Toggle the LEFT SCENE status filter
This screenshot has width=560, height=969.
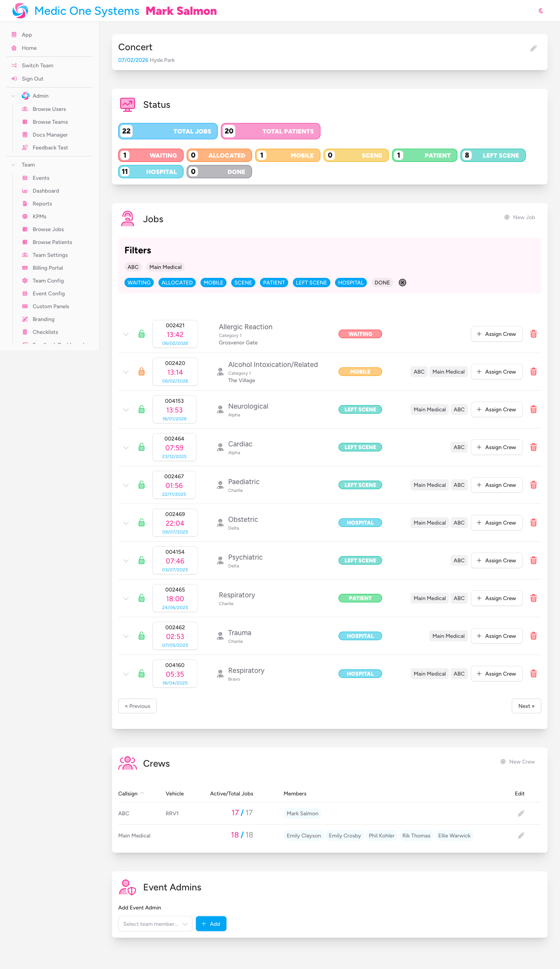[x=311, y=283]
